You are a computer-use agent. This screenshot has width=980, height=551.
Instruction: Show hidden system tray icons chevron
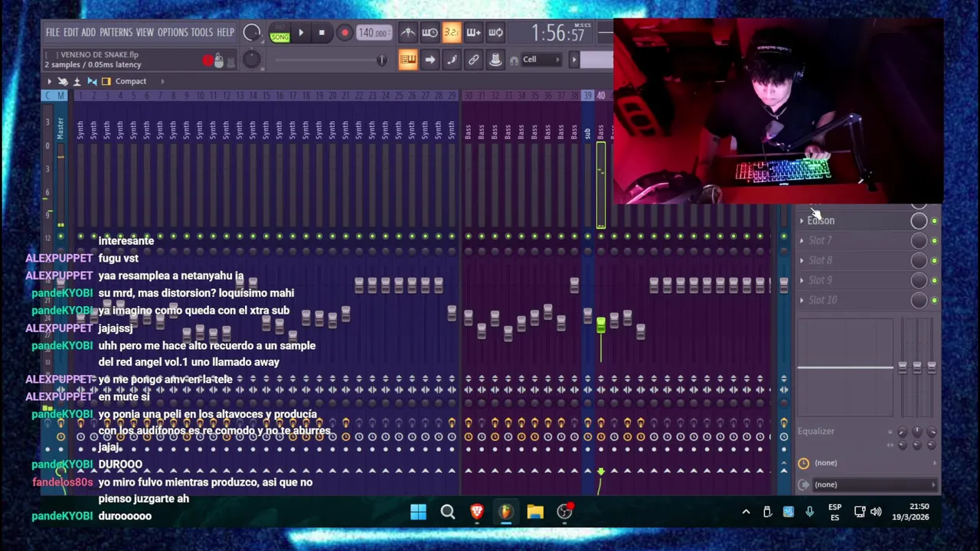pos(746,512)
